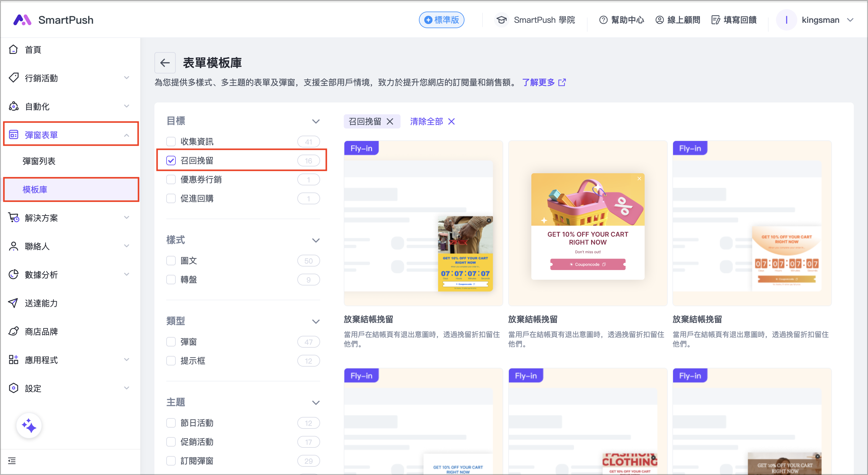The height and width of the screenshot is (475, 868).
Task: Expand 解決方案 with its chevron
Action: click(x=127, y=218)
